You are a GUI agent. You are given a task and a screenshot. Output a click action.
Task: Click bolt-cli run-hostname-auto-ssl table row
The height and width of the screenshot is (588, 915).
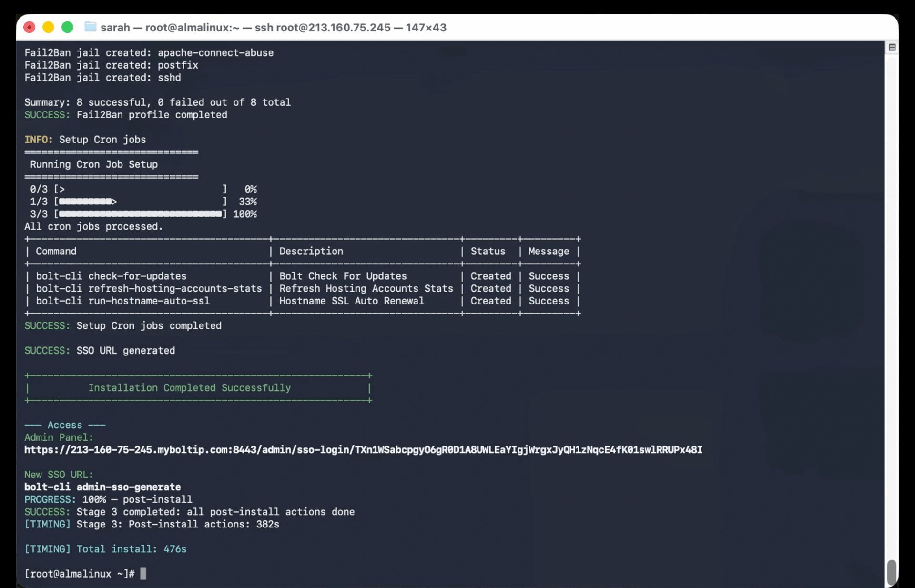click(x=303, y=301)
